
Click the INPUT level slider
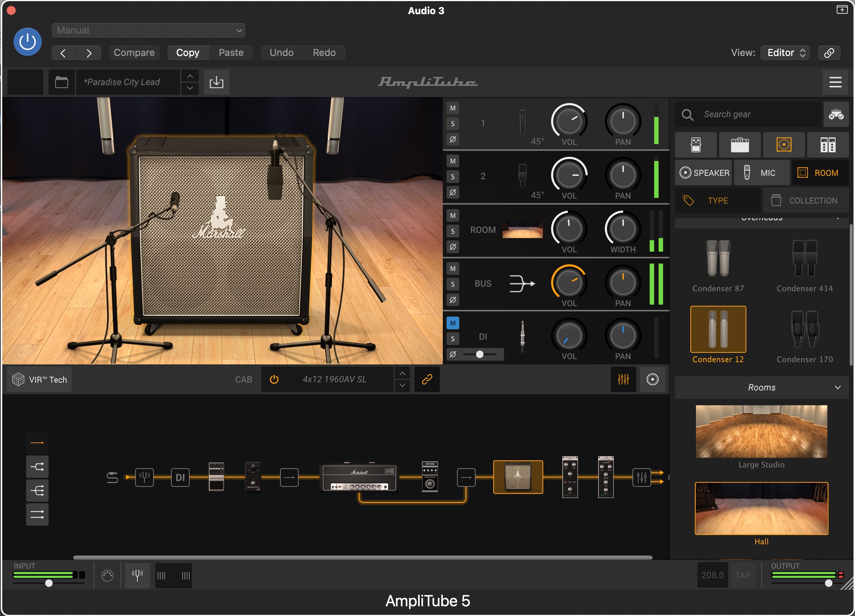pyautogui.click(x=49, y=583)
